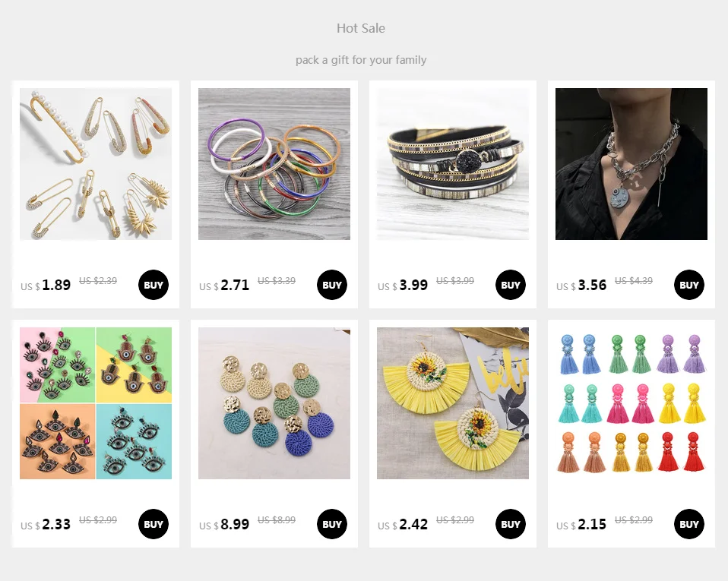728x581 pixels.
Task: Click BUY button for the $3.99 wrap bracelet
Action: point(511,285)
